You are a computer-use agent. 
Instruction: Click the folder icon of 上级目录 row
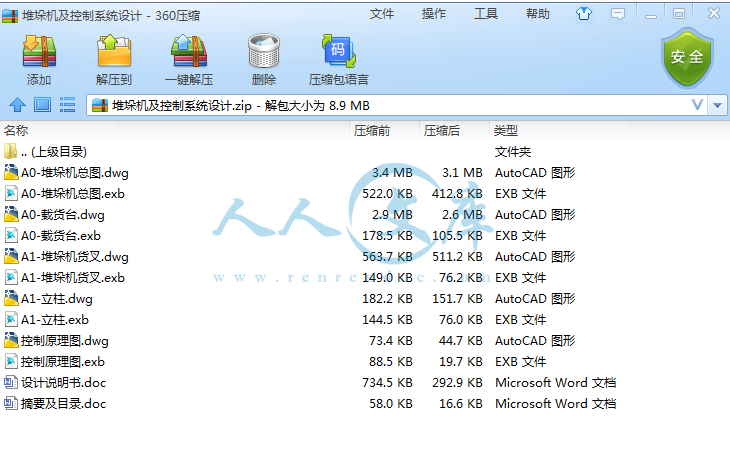coord(10,151)
